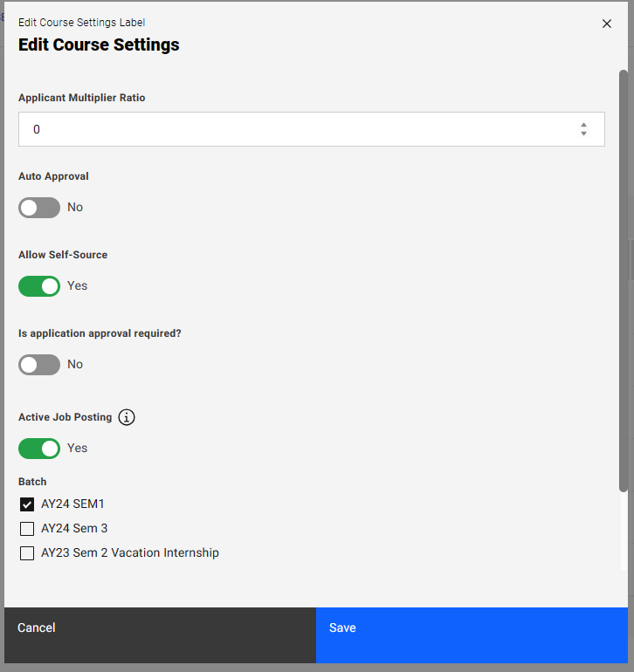Screen dimensions: 634x672
Task: Click the Active Job Posting info icon
Action: coord(127,417)
